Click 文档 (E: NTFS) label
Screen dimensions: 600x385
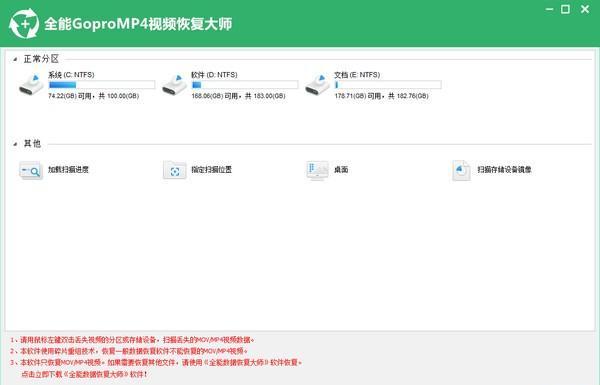(357, 75)
